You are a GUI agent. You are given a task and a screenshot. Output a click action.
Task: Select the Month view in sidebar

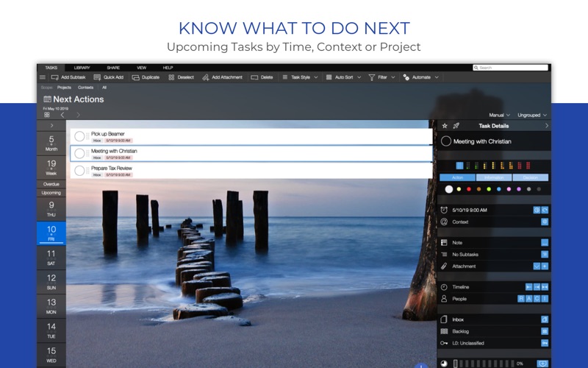point(51,143)
